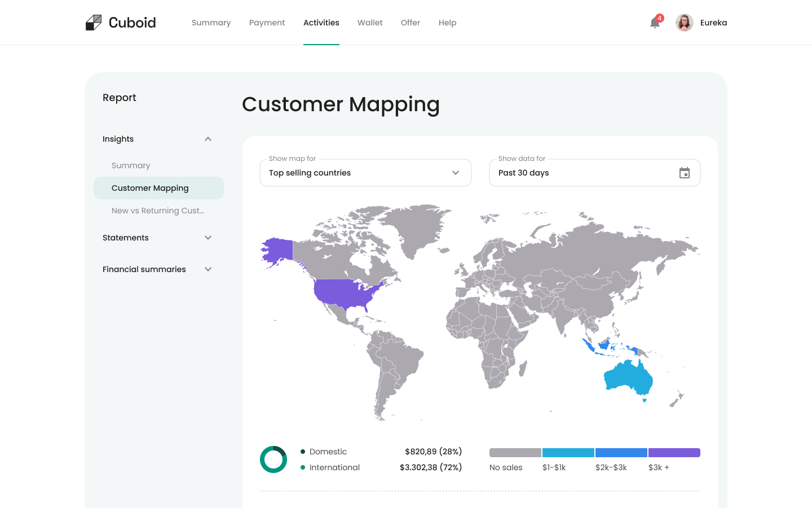Open the notification bell with 4 alerts
812x508 pixels.
click(x=654, y=23)
